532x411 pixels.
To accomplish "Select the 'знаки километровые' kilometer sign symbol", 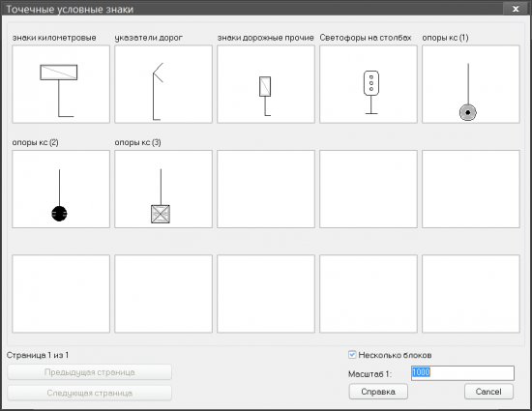I will pos(61,84).
